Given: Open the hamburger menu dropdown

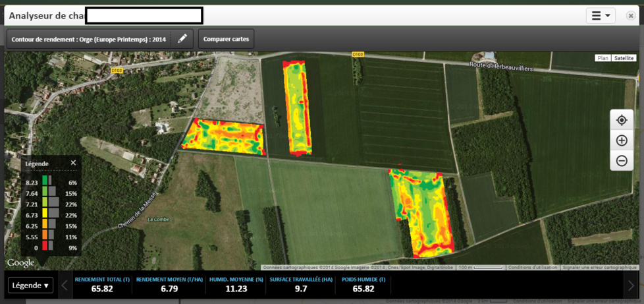Looking at the screenshot, I should click(x=600, y=15).
